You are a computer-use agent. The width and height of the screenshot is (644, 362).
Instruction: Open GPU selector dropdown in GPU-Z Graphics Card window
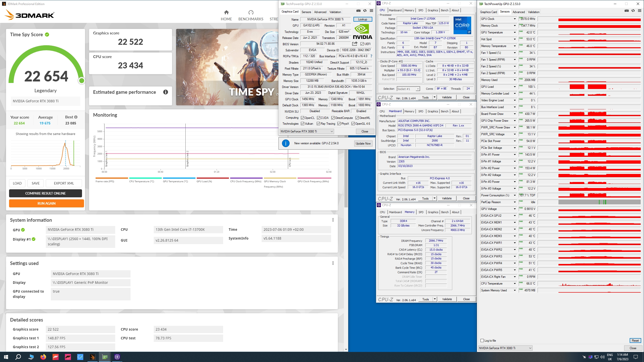(307, 131)
